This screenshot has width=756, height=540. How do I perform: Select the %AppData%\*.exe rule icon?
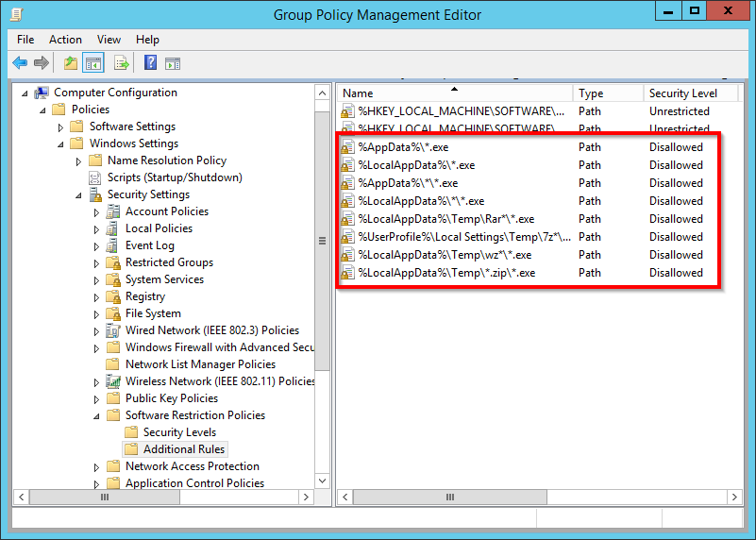(347, 147)
